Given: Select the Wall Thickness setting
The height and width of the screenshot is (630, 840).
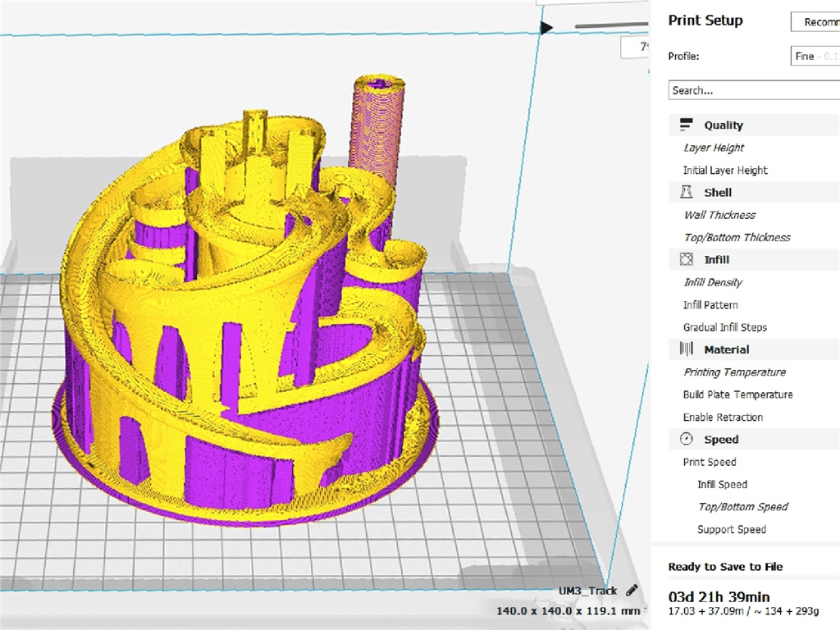Looking at the screenshot, I should [x=719, y=216].
